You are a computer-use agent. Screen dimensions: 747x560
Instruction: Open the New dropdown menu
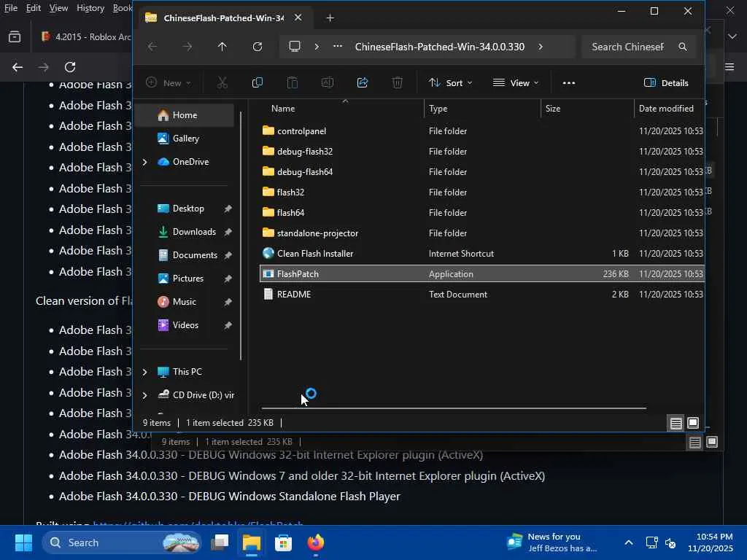169,83
